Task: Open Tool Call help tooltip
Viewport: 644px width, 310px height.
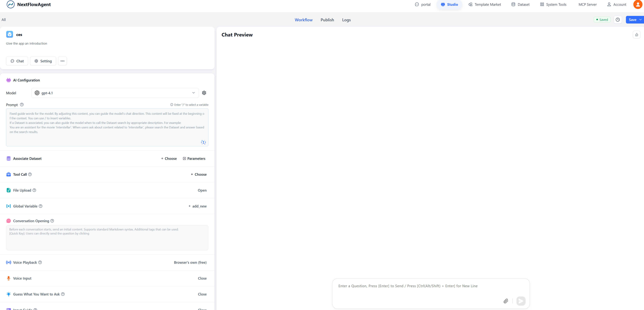Action: click(x=30, y=174)
